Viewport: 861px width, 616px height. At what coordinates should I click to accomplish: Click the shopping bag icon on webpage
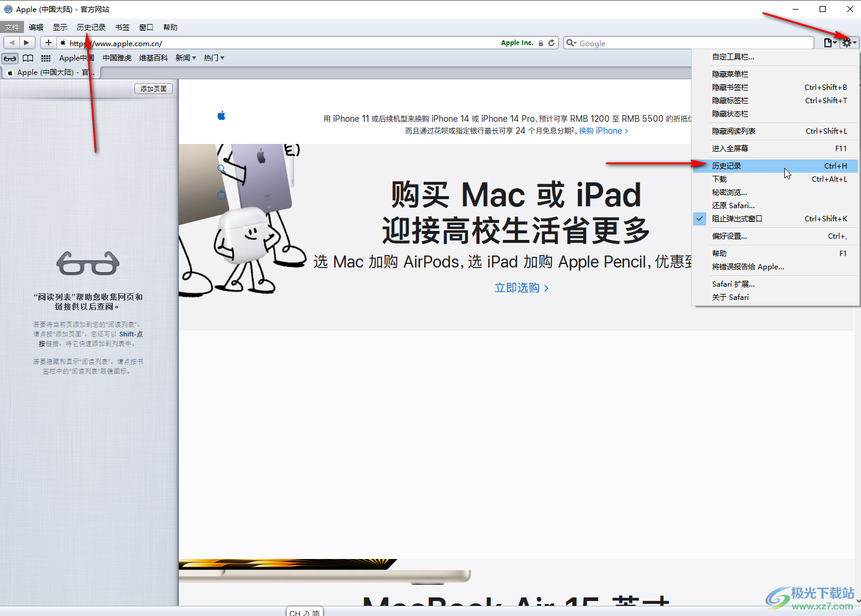[x=221, y=195]
